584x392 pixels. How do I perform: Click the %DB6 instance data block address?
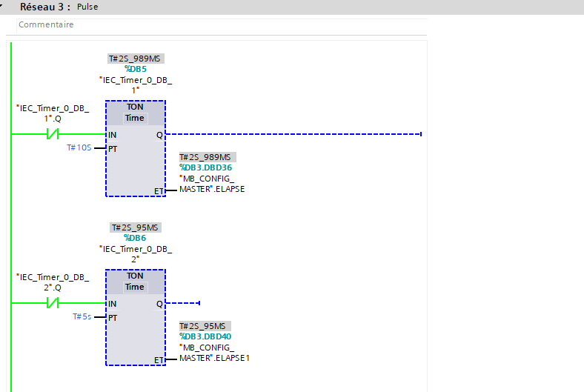tap(135, 238)
